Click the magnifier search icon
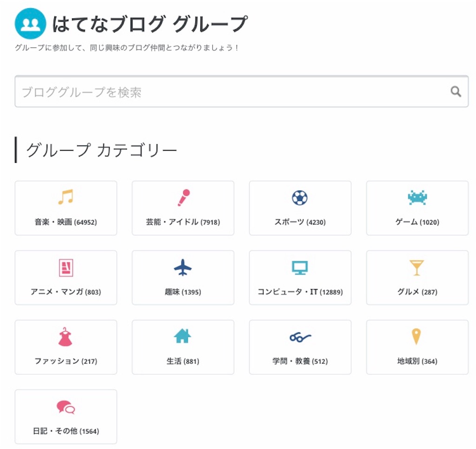Image resolution: width=476 pixels, height=449 pixels. (456, 92)
